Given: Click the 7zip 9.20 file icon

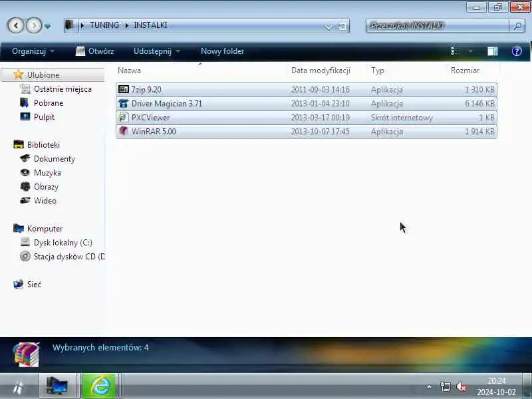Looking at the screenshot, I should pyautogui.click(x=123, y=89).
